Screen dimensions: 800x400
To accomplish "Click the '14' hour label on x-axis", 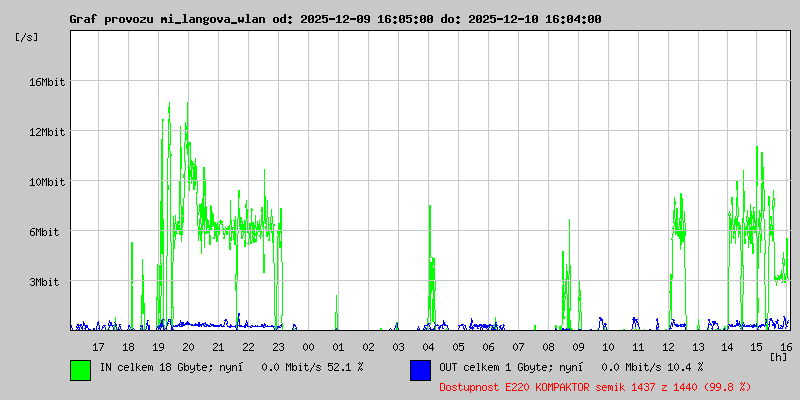I will 728,347.
